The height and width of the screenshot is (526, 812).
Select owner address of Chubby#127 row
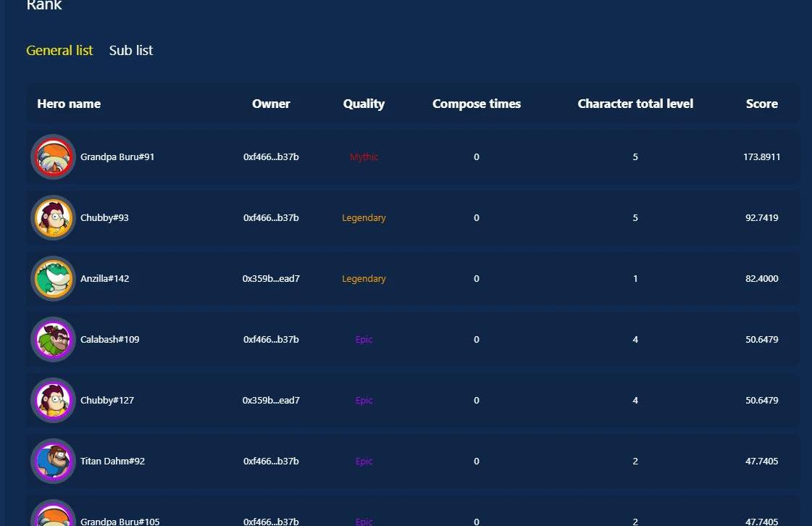point(271,401)
